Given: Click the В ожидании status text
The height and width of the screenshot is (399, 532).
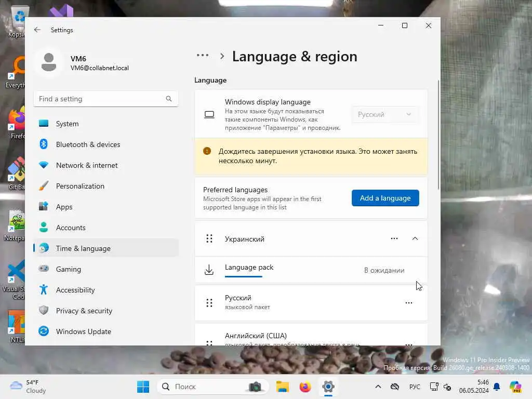Looking at the screenshot, I should coord(384,270).
